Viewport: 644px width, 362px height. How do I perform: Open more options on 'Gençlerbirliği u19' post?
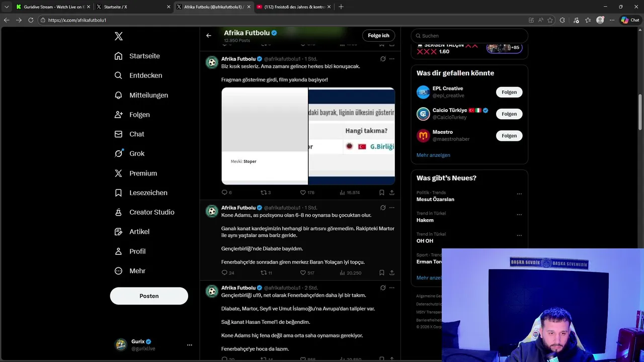(392, 288)
